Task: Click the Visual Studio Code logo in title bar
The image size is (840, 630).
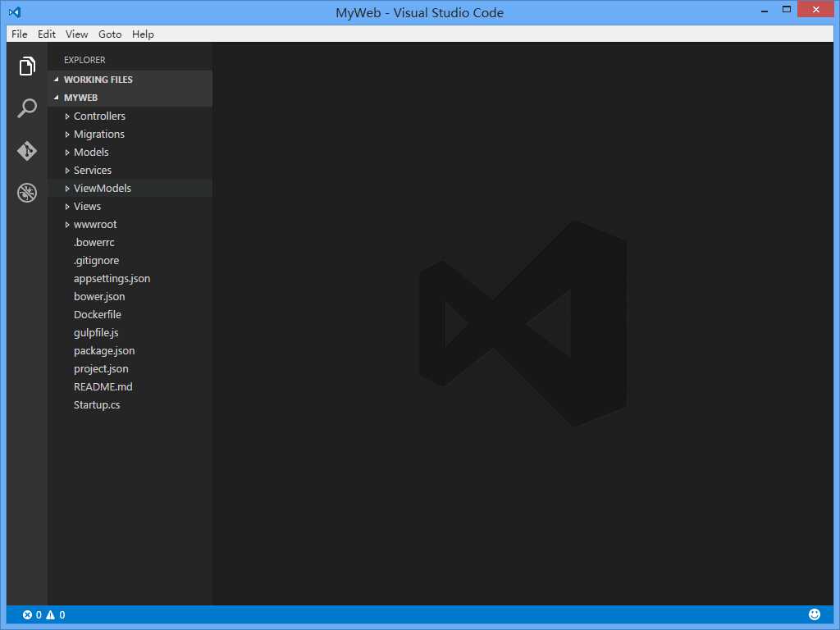Action: pyautogui.click(x=15, y=11)
